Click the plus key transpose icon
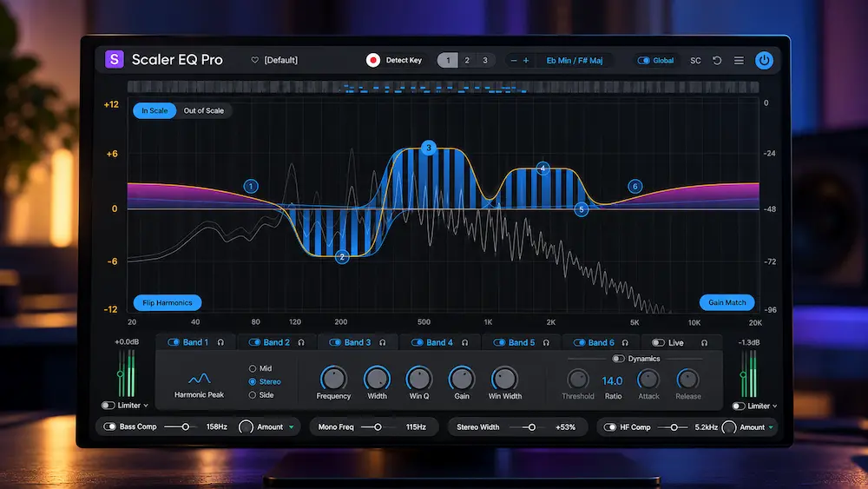The image size is (868, 489). 526,60
